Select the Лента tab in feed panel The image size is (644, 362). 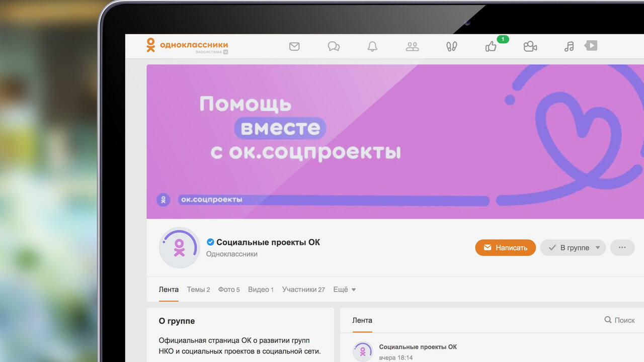pos(362,320)
